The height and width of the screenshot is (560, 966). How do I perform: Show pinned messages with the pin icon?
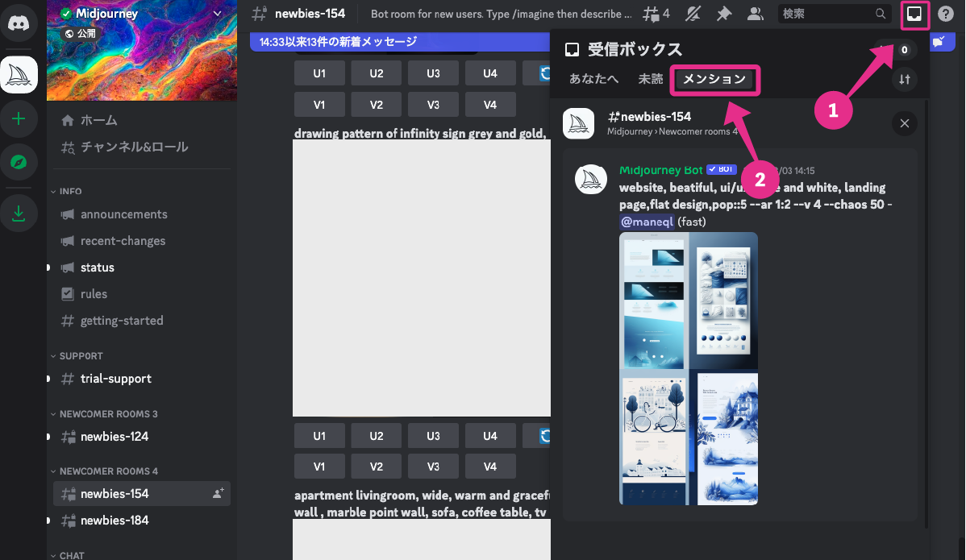tap(724, 14)
